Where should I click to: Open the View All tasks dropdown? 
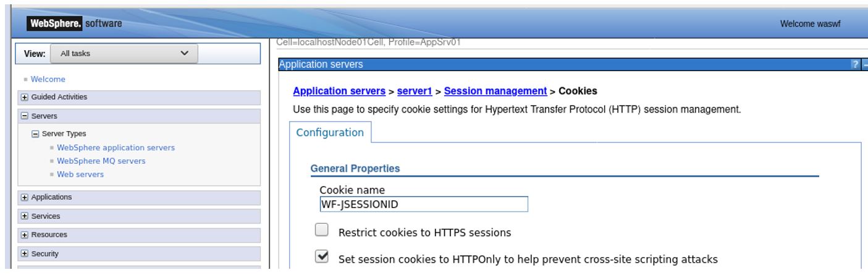[x=124, y=53]
